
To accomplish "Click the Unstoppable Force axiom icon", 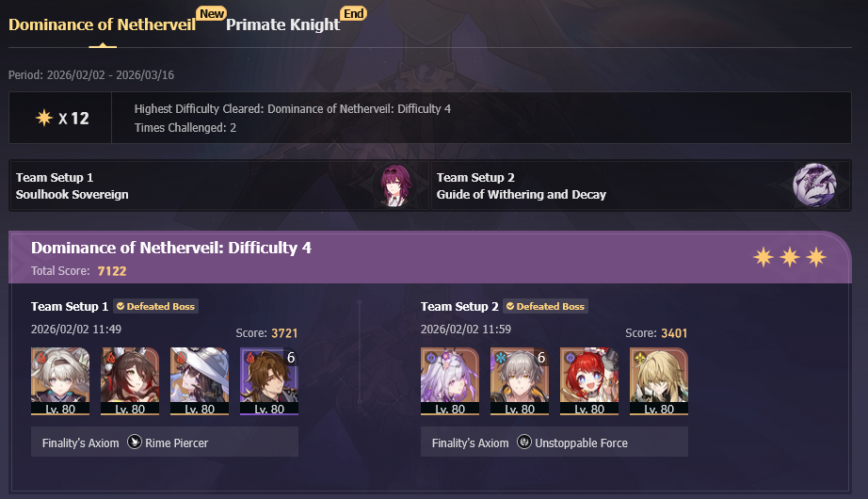I will click(x=524, y=442).
